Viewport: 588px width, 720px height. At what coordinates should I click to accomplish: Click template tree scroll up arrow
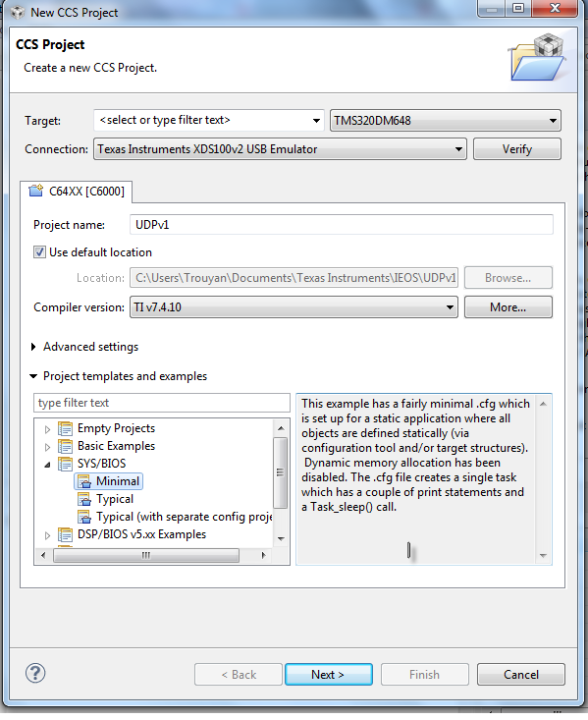coord(281,428)
